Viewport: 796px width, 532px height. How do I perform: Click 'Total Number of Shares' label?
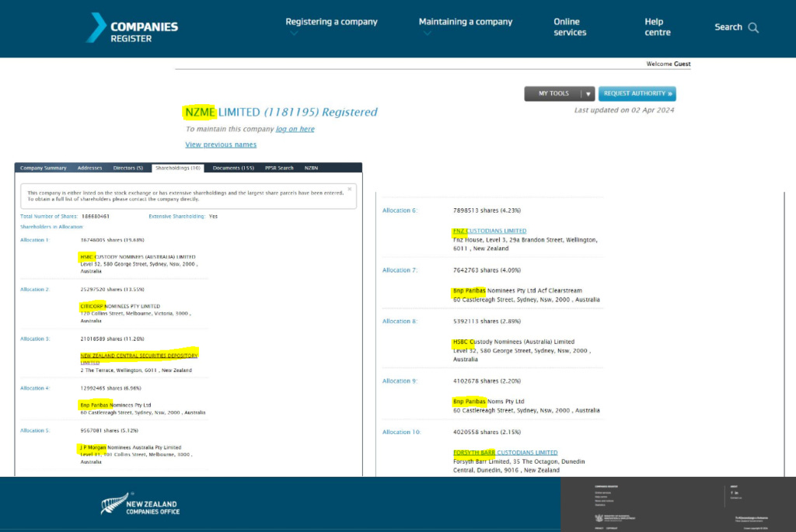(x=49, y=217)
